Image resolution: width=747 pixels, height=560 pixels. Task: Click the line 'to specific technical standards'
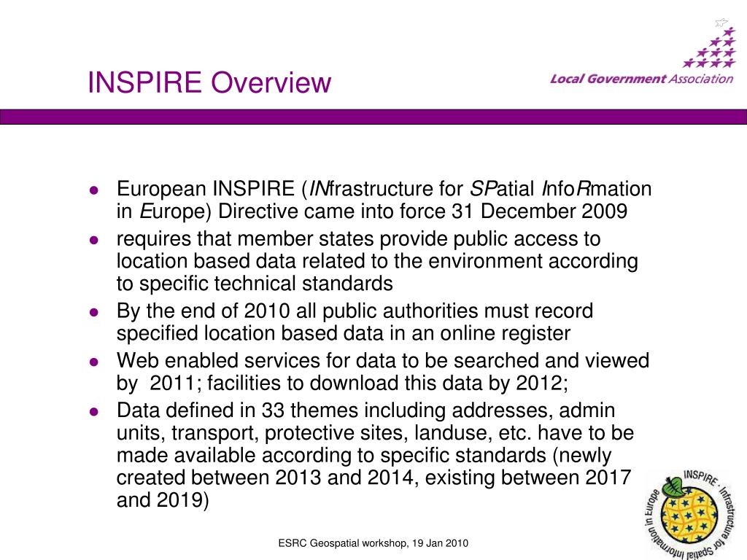coord(255,284)
